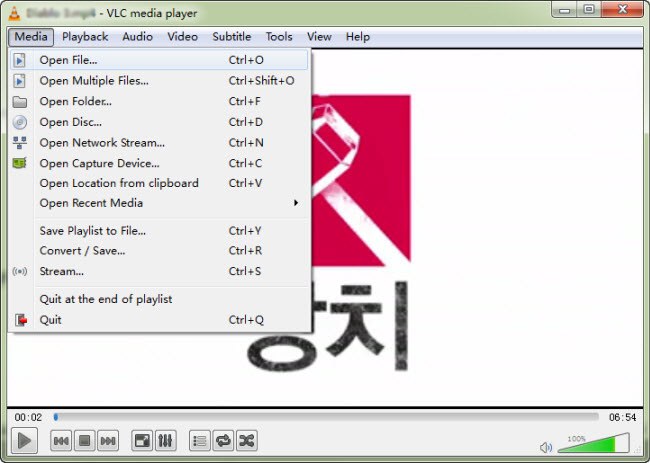
Task: Choose Open Disc... entry
Action: pos(159,122)
